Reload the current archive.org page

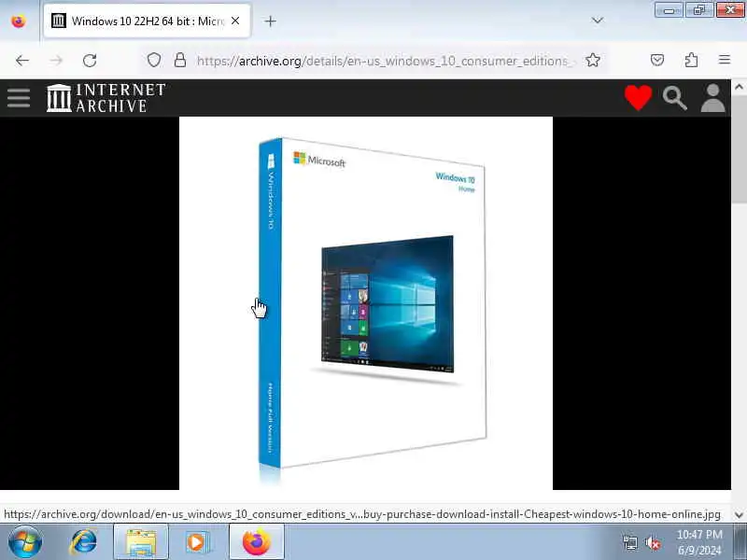(x=90, y=61)
